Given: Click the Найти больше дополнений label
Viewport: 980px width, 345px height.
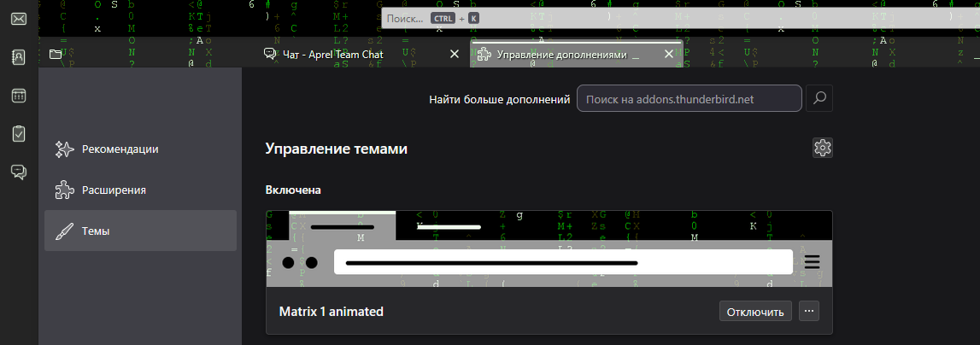Looking at the screenshot, I should [x=499, y=99].
